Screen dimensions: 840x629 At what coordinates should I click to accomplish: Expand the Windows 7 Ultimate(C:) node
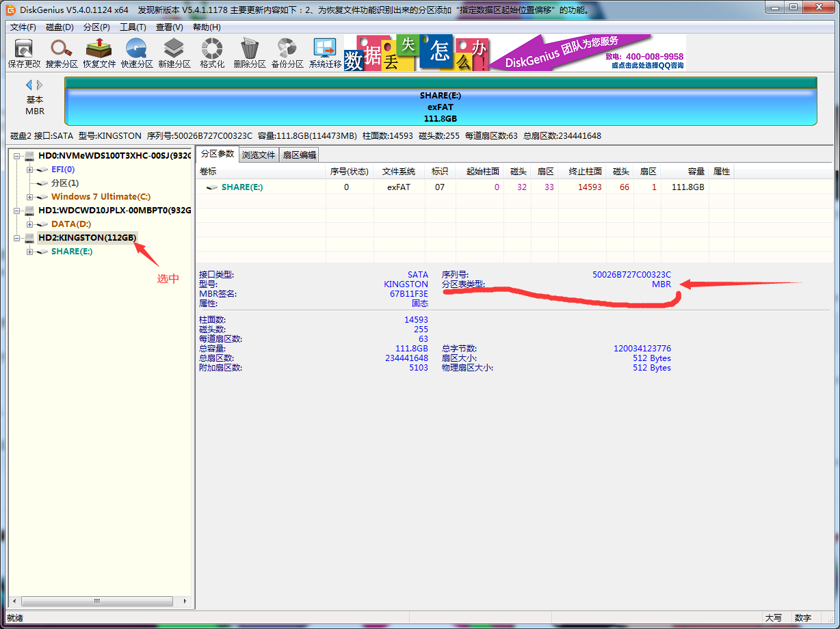29,197
